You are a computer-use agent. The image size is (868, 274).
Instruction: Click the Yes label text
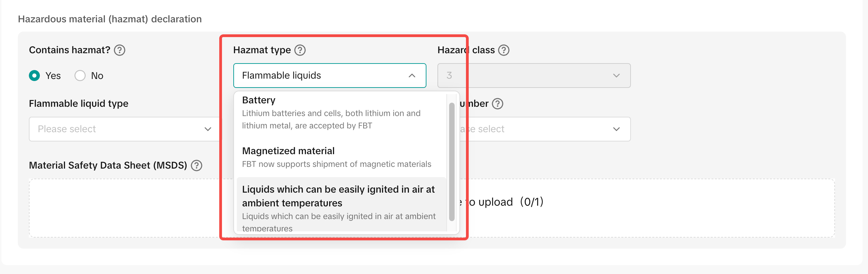pos(53,76)
